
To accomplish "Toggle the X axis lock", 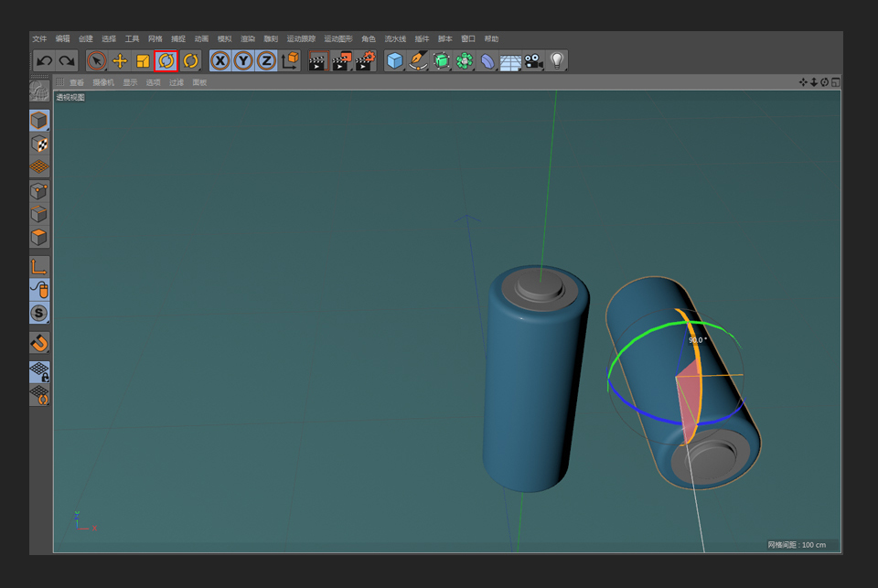I will click(x=220, y=60).
